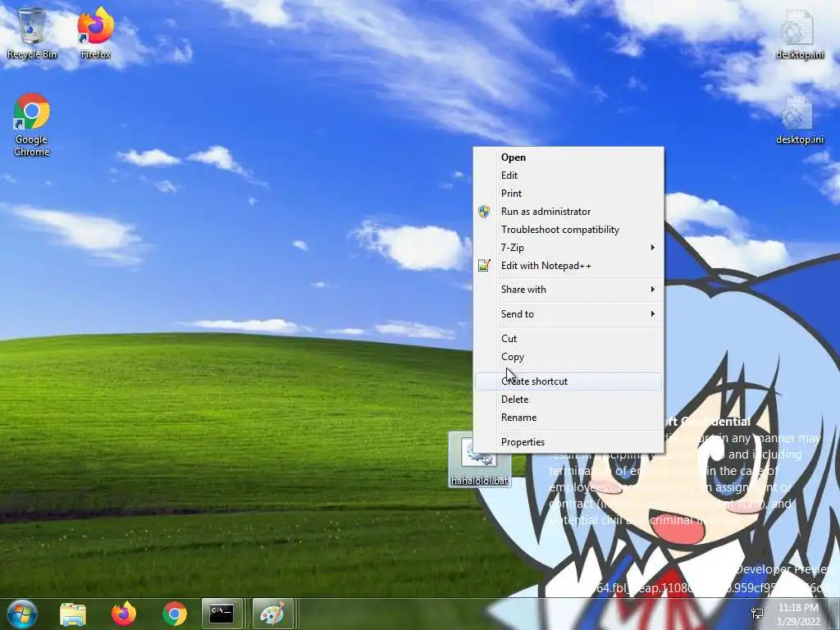Choose Delete from the context menu
The width and height of the screenshot is (840, 630).
coord(568,399)
